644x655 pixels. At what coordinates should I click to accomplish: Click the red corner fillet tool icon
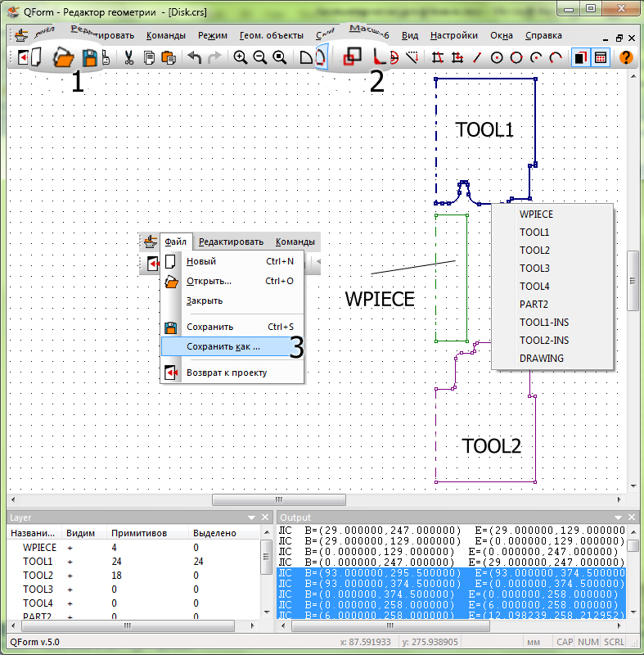point(380,56)
